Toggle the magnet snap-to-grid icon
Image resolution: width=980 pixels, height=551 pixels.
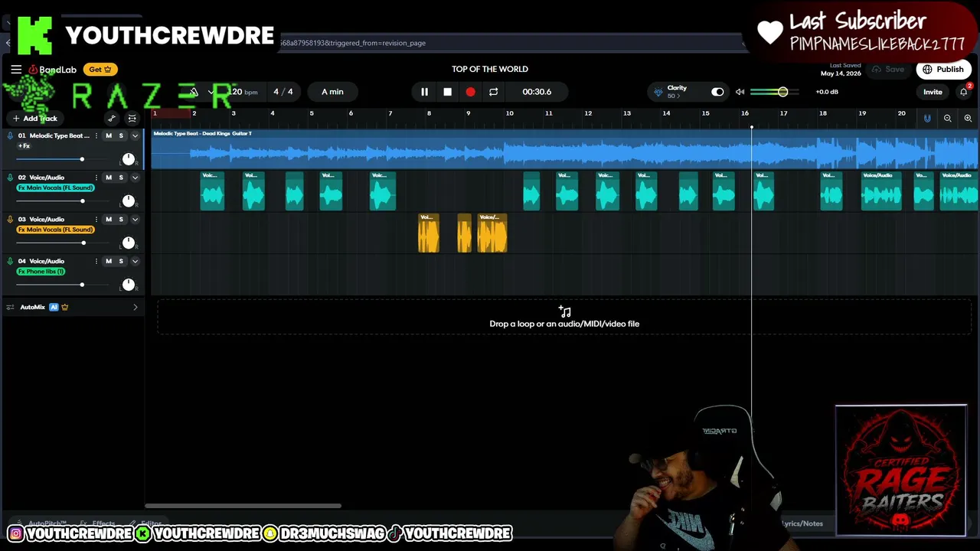tap(927, 119)
